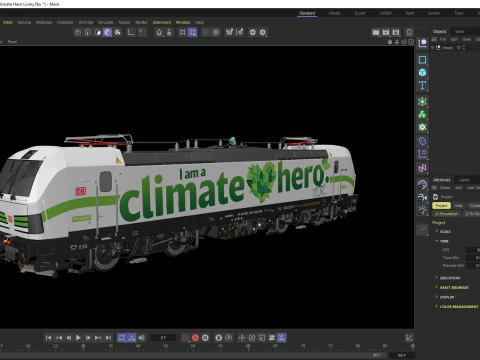
Task: Click the axis coordinate system L icon
Action: (131, 32)
